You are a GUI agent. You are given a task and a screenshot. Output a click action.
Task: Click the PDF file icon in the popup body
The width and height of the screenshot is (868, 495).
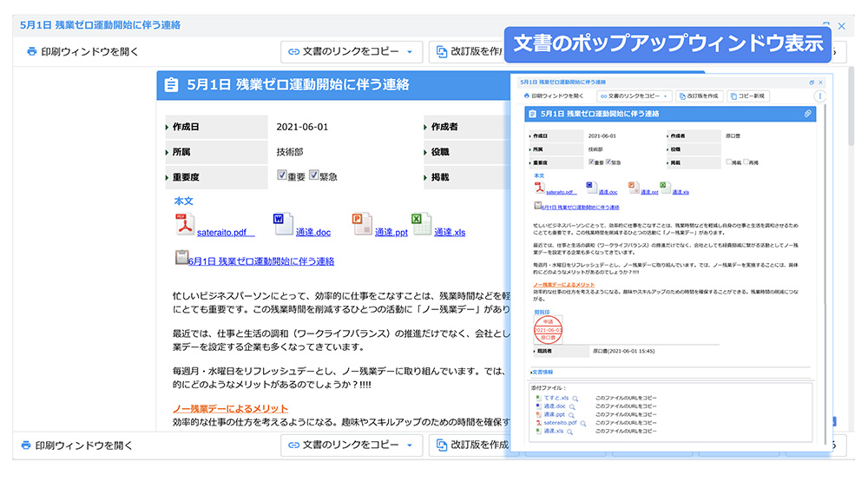pyautogui.click(x=539, y=188)
